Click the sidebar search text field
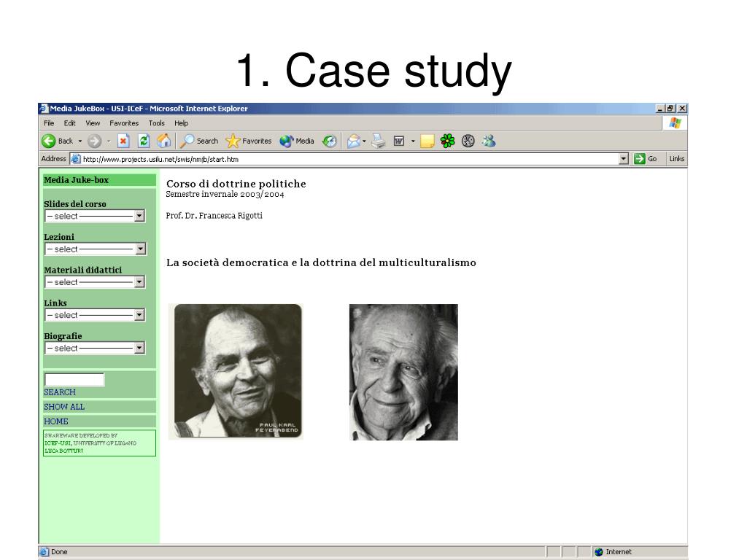 (74, 379)
